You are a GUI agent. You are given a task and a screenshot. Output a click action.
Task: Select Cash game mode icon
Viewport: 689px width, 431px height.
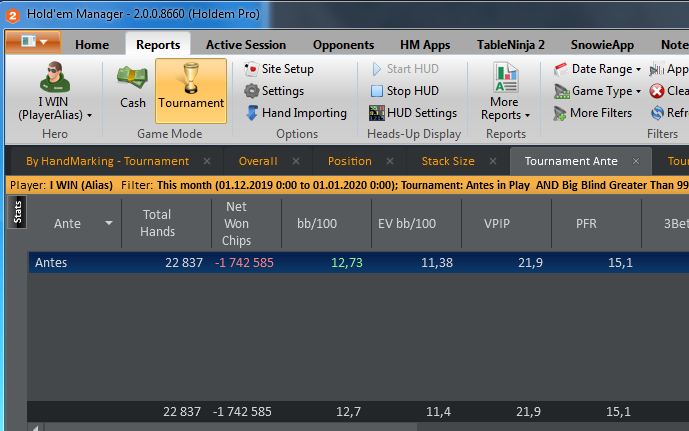tap(132, 77)
